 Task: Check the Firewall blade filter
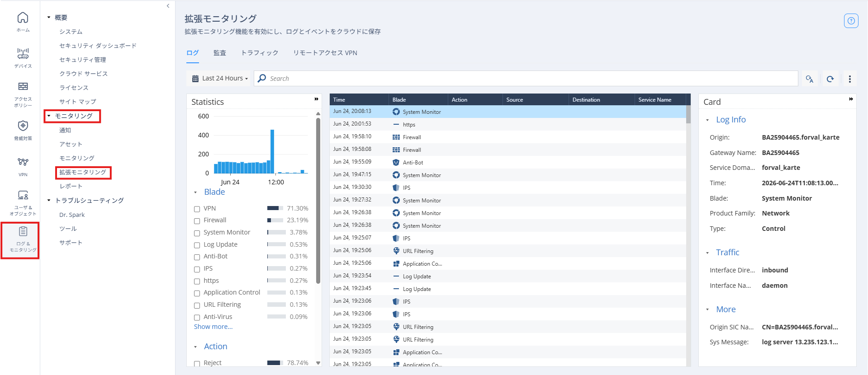197,221
